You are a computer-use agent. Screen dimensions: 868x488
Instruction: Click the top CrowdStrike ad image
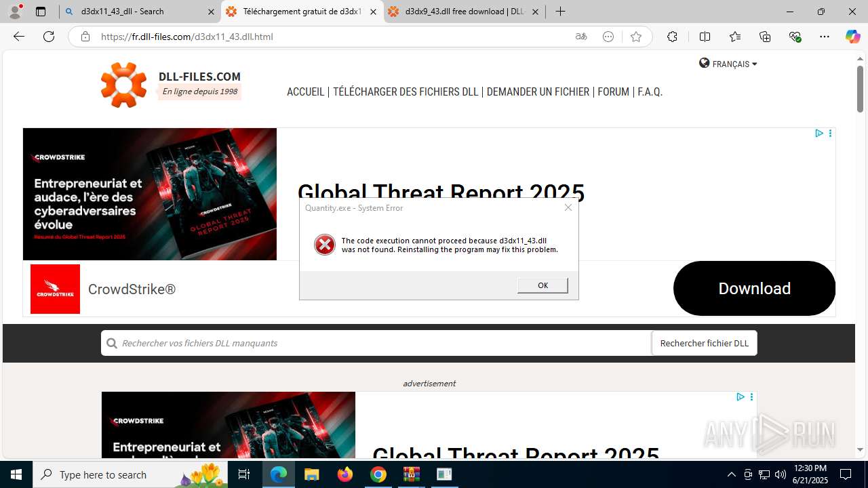coord(150,194)
